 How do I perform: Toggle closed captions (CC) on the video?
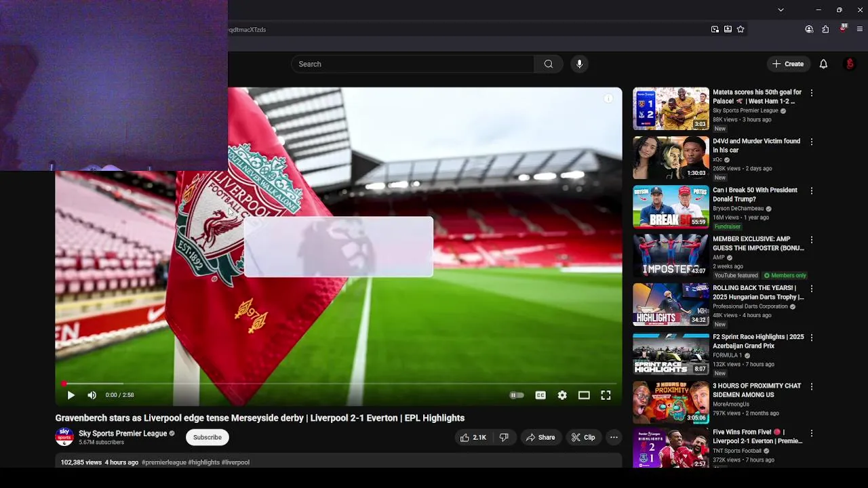(540, 395)
